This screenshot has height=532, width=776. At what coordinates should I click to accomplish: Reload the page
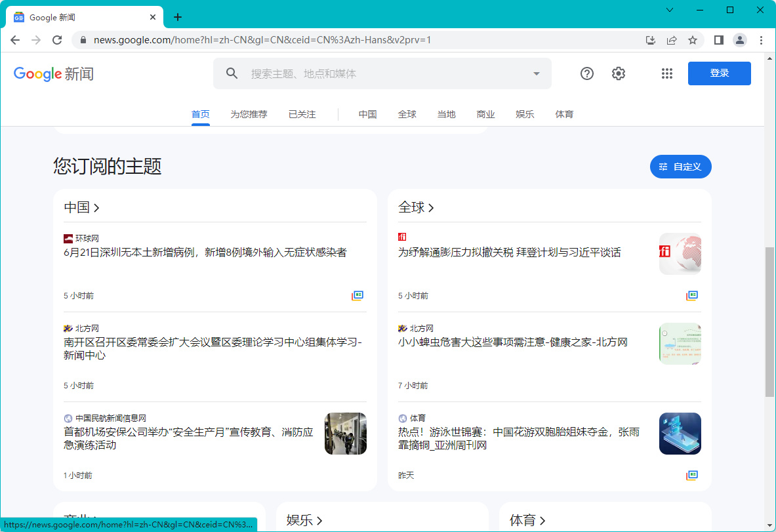tap(57, 40)
